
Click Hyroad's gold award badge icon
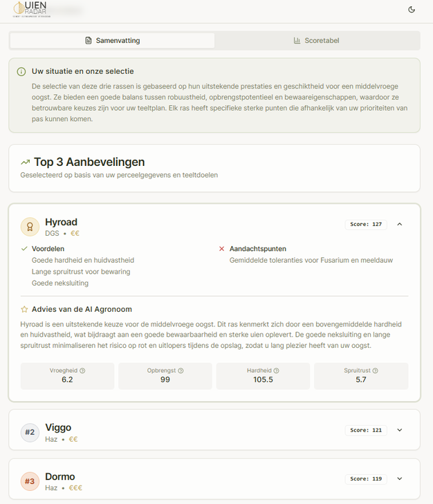30,227
